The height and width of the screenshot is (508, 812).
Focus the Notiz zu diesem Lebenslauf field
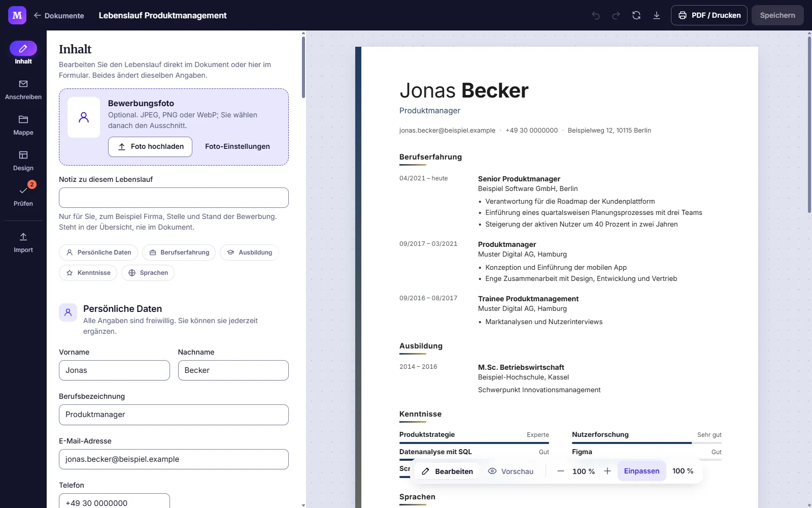click(174, 198)
